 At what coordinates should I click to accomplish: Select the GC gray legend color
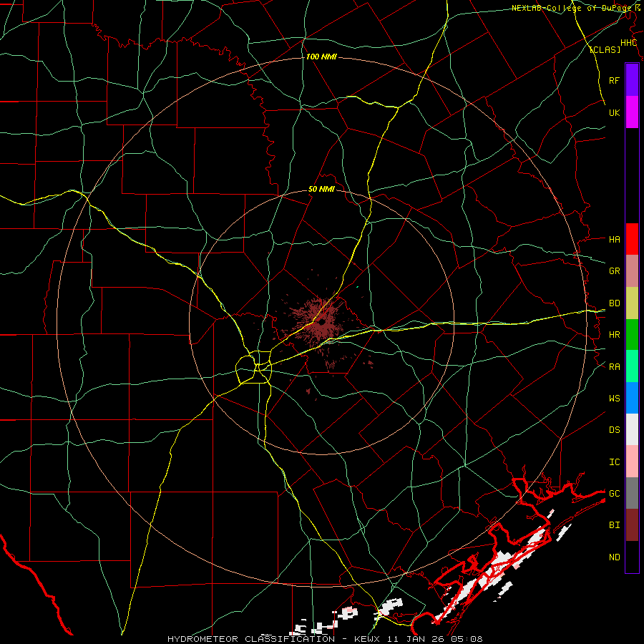[x=632, y=493]
